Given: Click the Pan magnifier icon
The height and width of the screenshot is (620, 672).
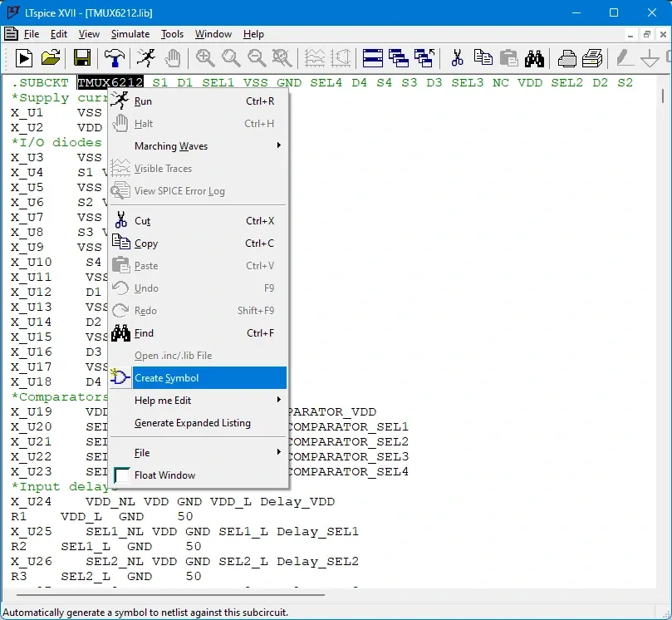Looking at the screenshot, I should pyautogui.click(x=231, y=58).
